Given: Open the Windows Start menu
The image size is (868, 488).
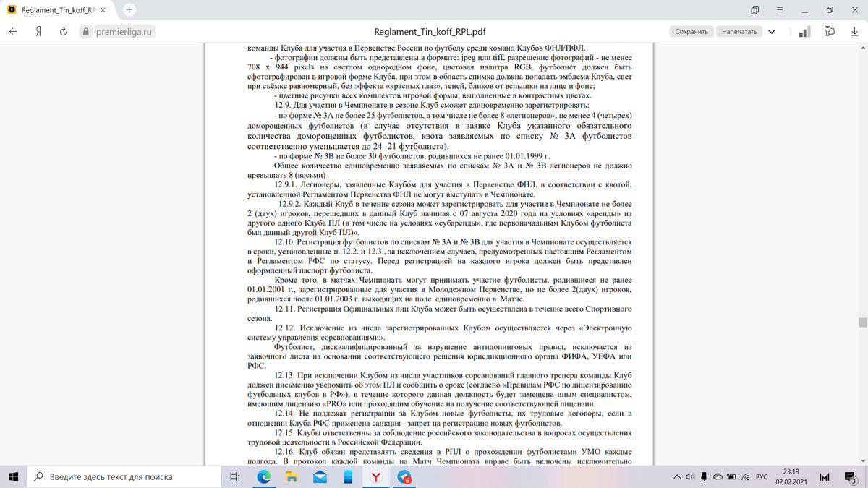Looking at the screenshot, I should click(x=14, y=476).
